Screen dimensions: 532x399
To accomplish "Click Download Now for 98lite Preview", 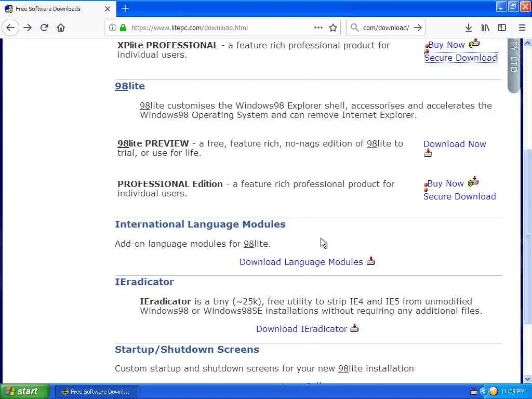I will tap(455, 144).
